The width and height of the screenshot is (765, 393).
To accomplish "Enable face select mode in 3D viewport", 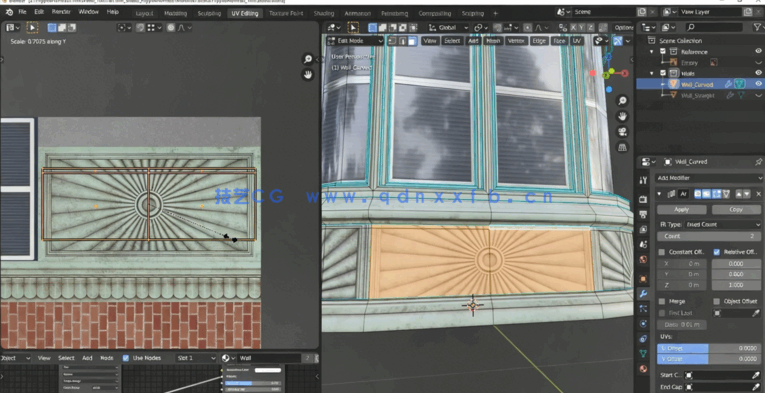I will coord(412,41).
